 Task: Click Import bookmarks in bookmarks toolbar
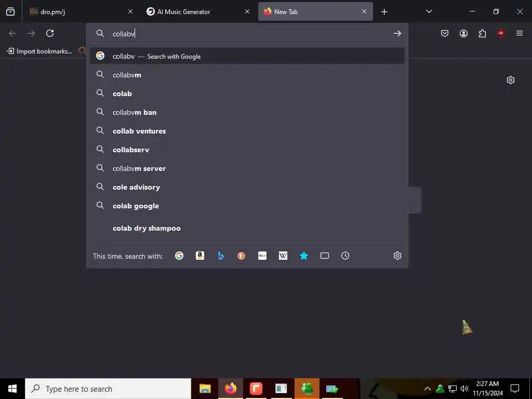[39, 51]
